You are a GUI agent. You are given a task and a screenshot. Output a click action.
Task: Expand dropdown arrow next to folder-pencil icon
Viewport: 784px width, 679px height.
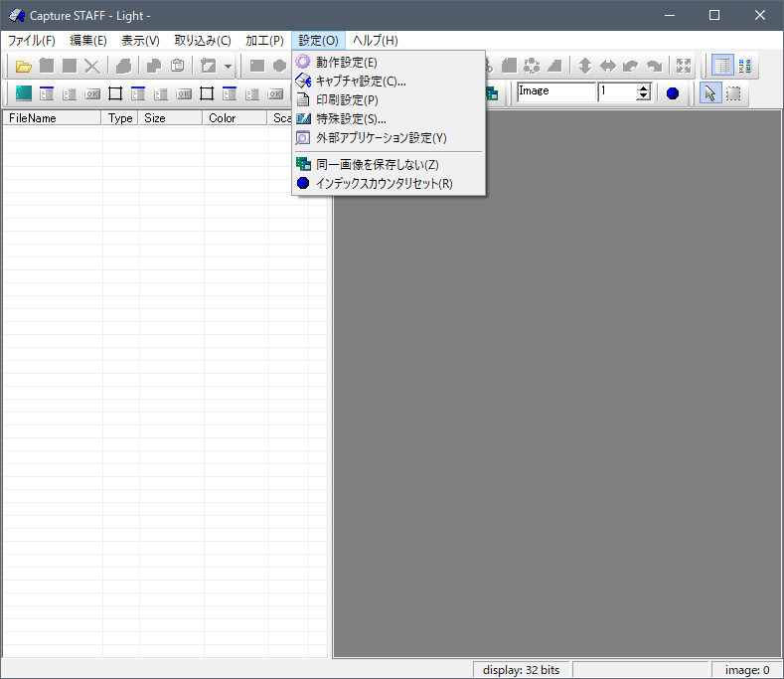pyautogui.click(x=228, y=66)
